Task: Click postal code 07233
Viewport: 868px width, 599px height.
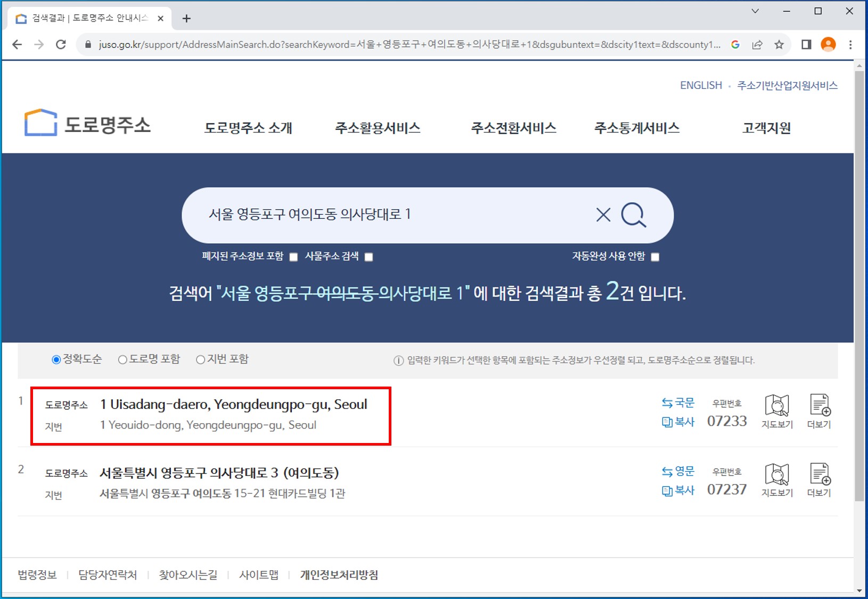Action: click(x=727, y=421)
